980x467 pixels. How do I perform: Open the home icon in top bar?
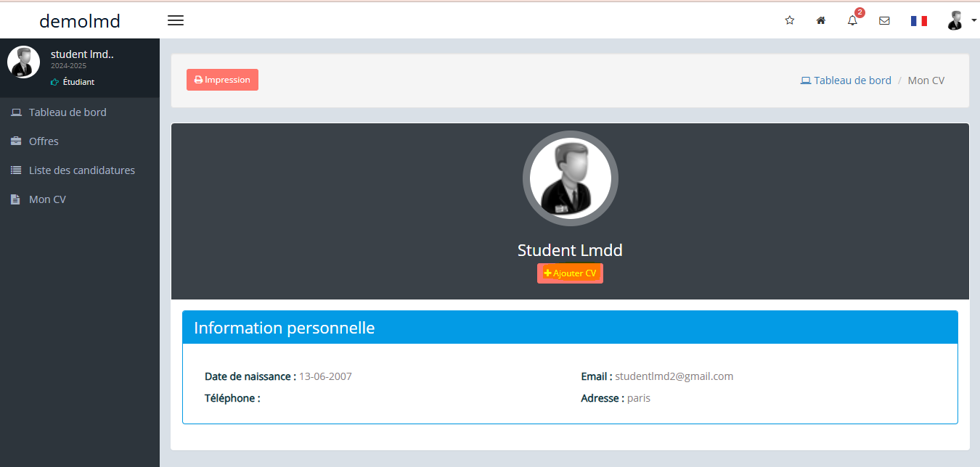[821, 20]
